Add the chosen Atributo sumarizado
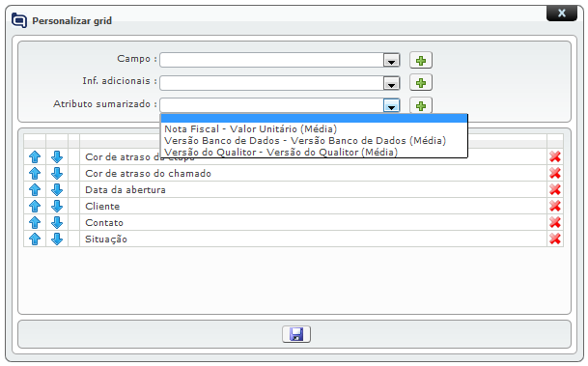 point(421,106)
